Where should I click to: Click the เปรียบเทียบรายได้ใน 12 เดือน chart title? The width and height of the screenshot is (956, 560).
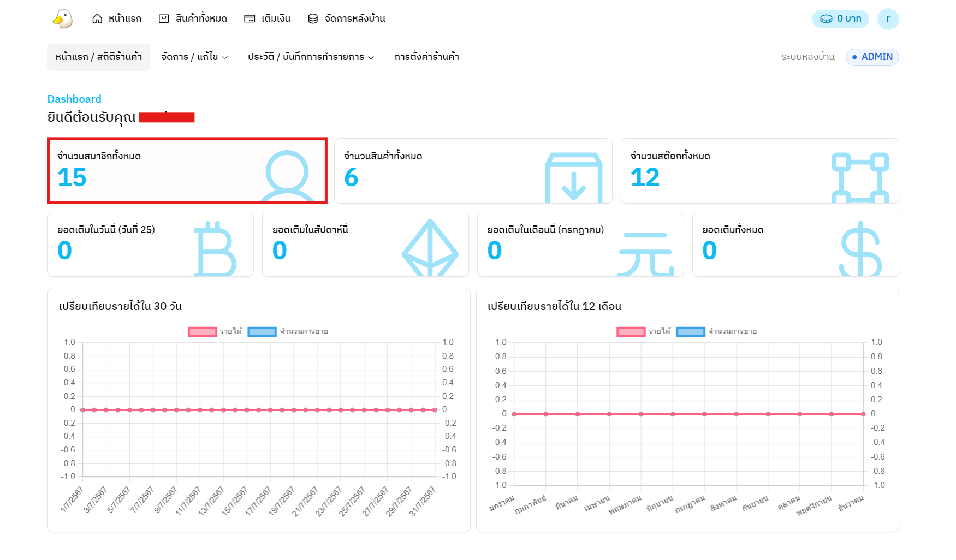click(x=555, y=306)
